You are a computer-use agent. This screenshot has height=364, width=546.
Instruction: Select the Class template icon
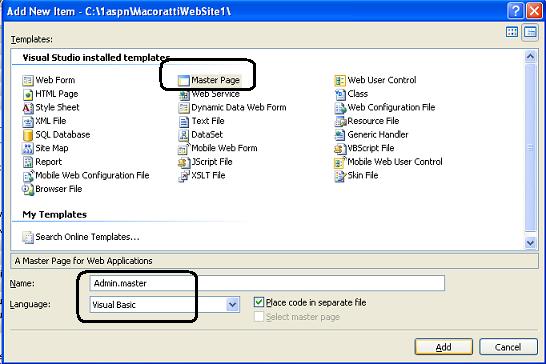tap(340, 94)
